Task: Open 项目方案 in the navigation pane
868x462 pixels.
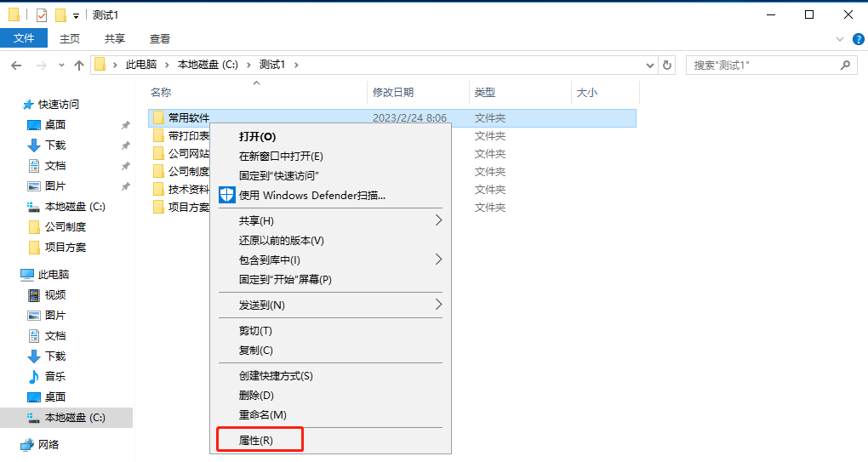Action: coord(66,248)
